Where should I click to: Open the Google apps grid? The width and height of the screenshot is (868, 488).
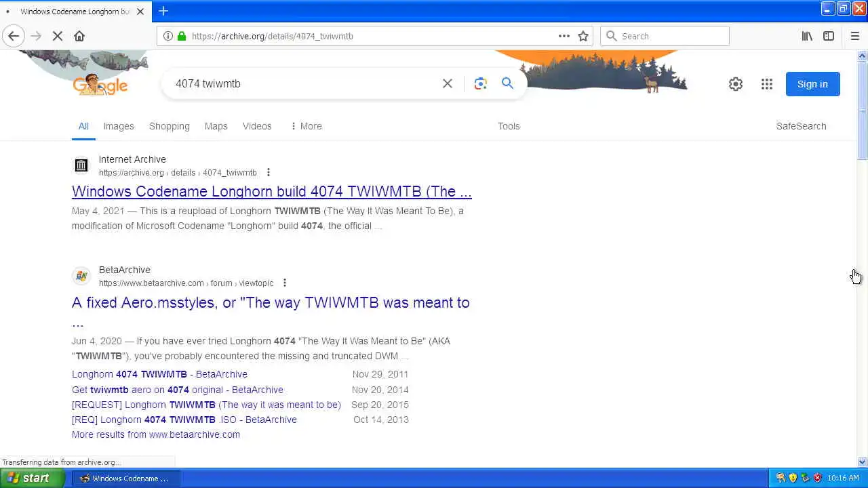coord(767,84)
